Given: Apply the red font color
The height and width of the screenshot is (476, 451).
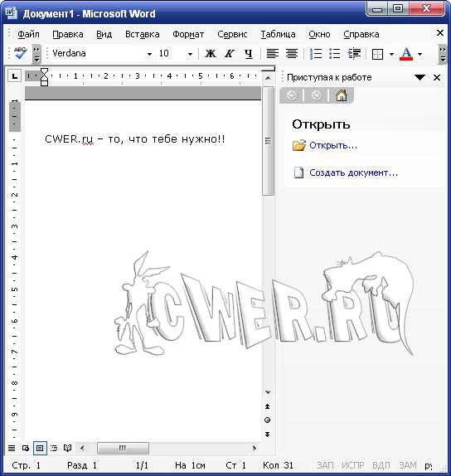Looking at the screenshot, I should click(x=406, y=54).
